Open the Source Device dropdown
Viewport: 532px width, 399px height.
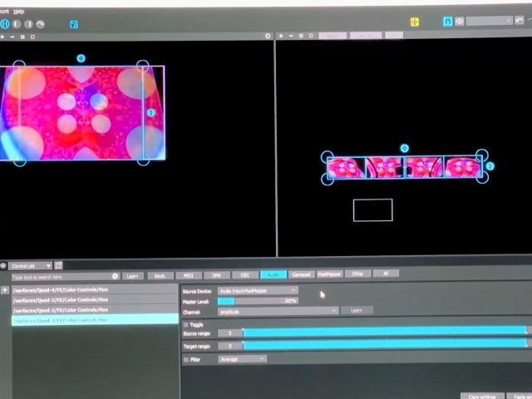[x=258, y=291]
